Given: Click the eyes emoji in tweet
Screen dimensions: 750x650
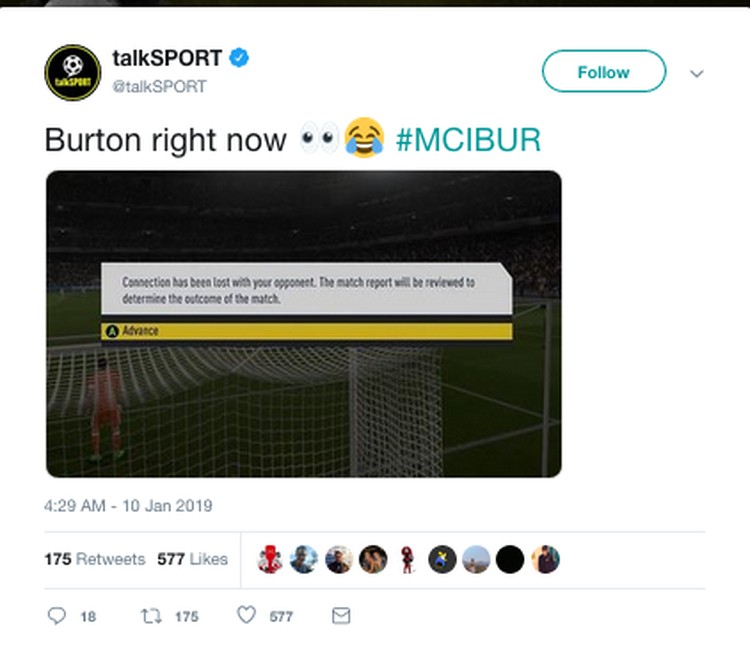Looking at the screenshot, I should (319, 138).
